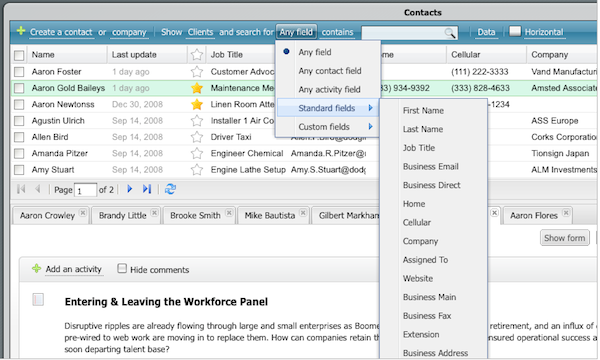Check the Aaron Gold Baileys row checkbox

19,88
